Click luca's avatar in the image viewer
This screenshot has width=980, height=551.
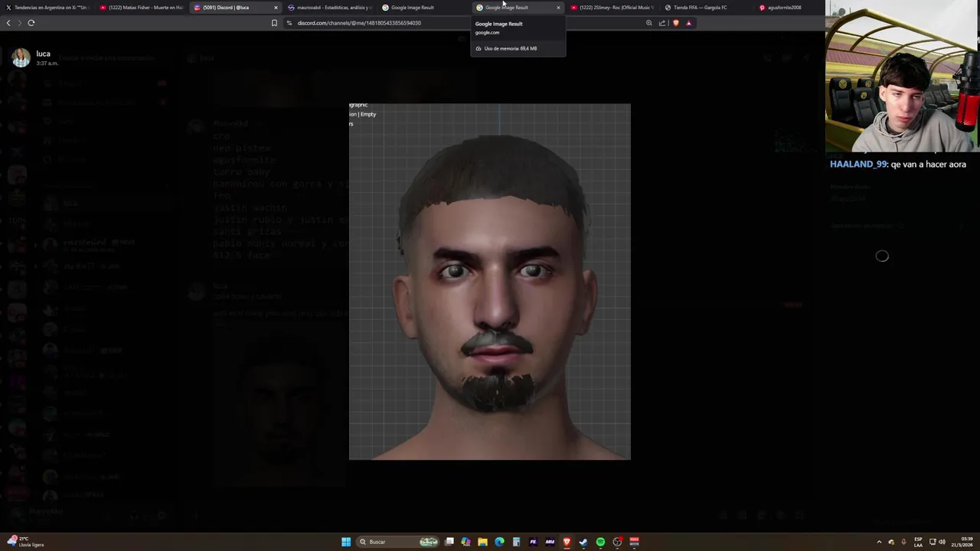pyautogui.click(x=21, y=57)
